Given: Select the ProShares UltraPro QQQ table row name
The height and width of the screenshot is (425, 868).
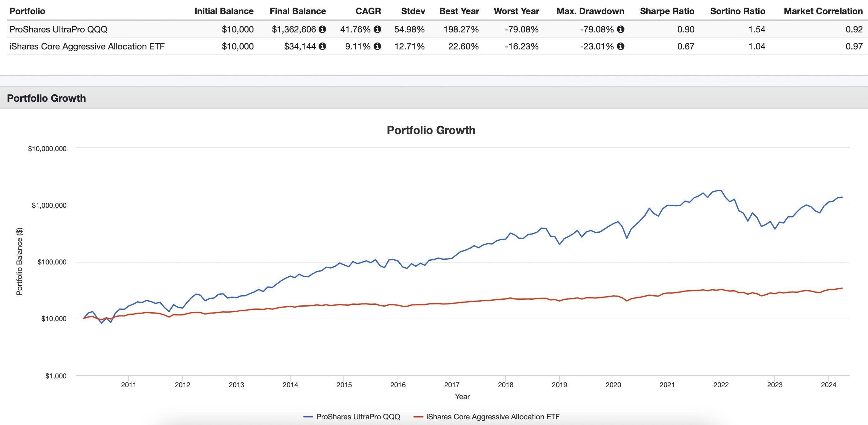Looking at the screenshot, I should coord(58,29).
